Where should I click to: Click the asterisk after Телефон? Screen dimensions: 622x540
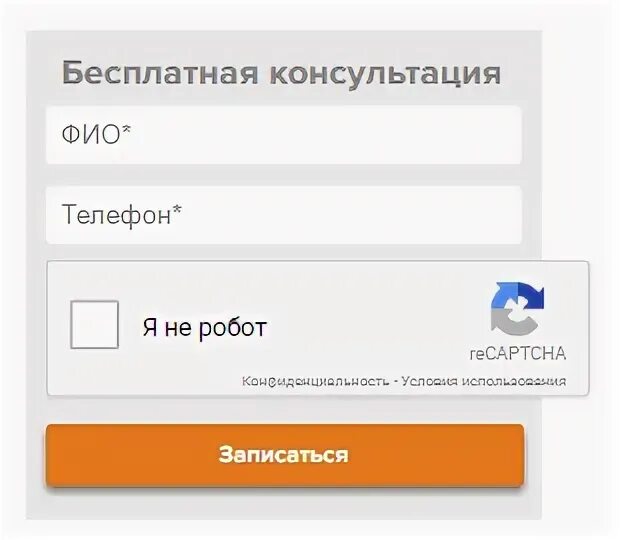click(x=177, y=210)
